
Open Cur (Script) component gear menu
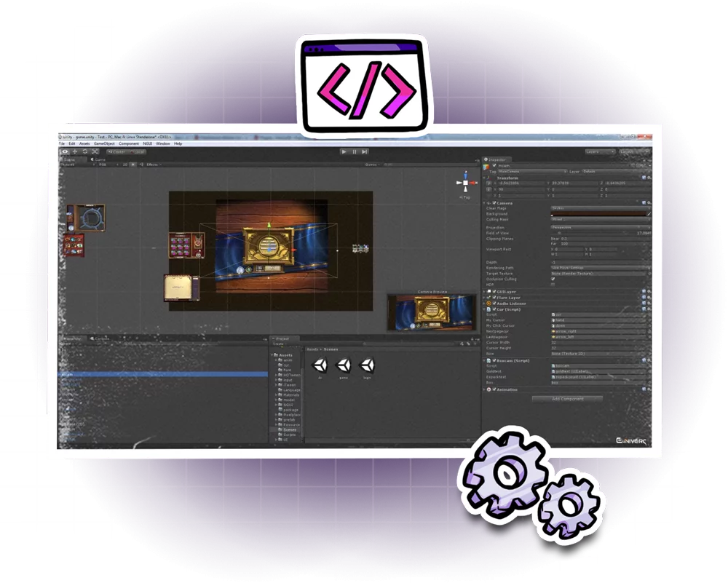click(x=649, y=309)
